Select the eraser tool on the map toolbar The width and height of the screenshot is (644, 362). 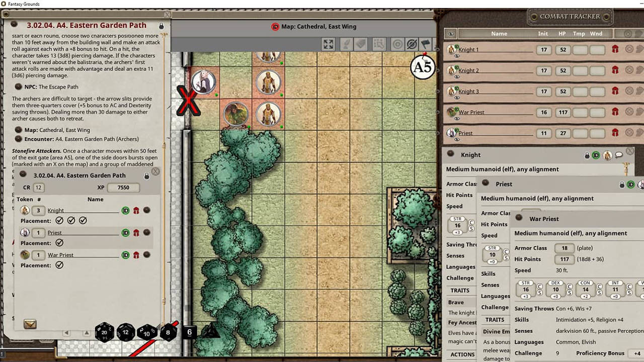[359, 44]
